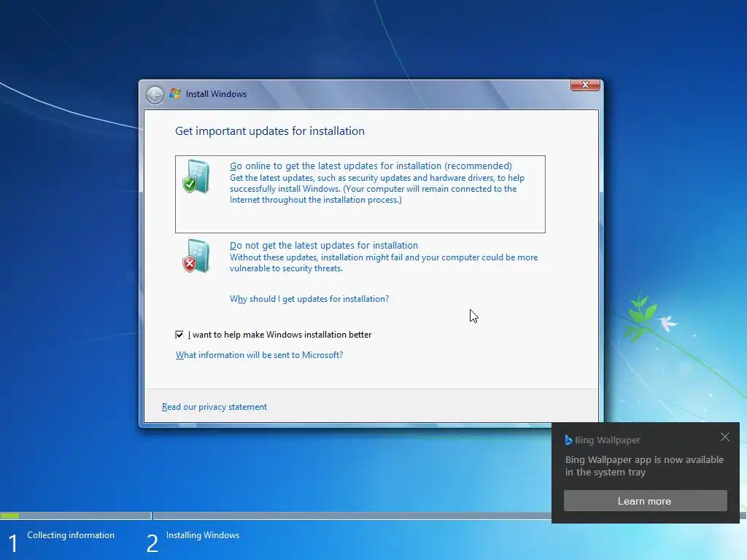The image size is (747, 560).
Task: Click the 'Without these updates' warning text
Action: click(x=384, y=262)
